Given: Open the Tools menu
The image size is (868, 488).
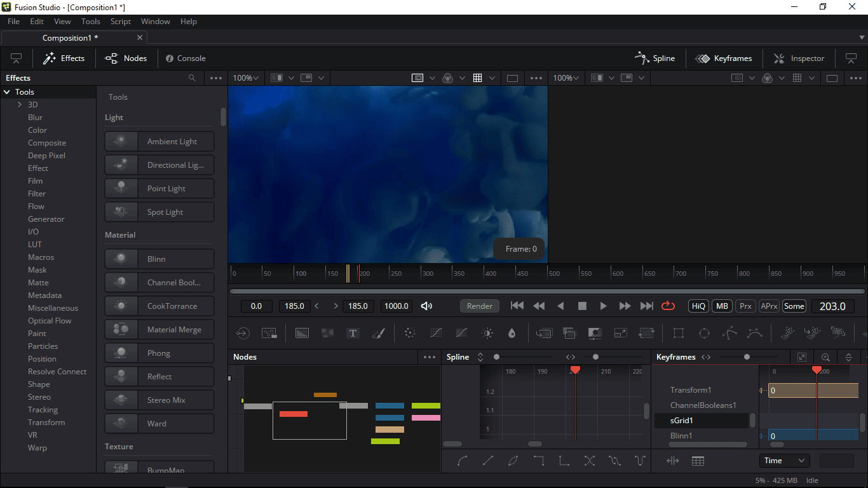Looking at the screenshot, I should [x=91, y=21].
